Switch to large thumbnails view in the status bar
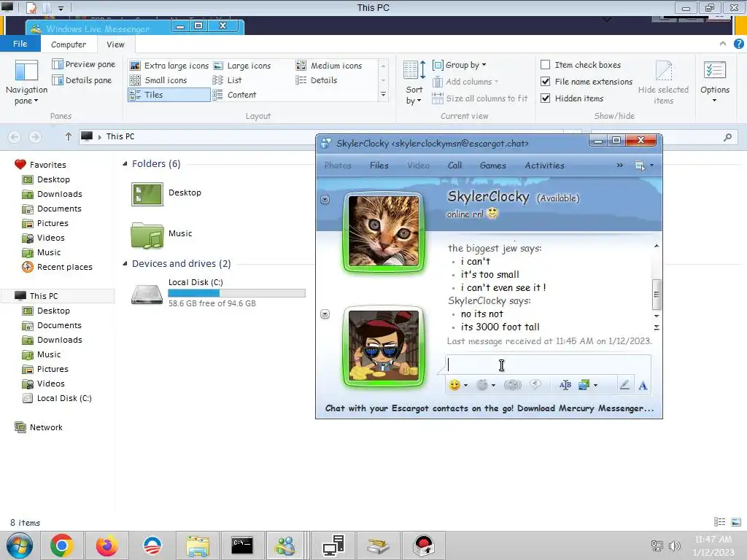747x560 pixels. pyautogui.click(x=736, y=522)
